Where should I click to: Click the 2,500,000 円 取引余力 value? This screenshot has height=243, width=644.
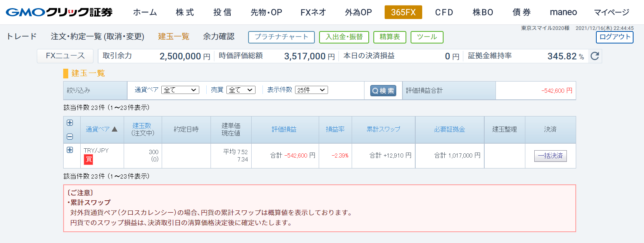185,56
